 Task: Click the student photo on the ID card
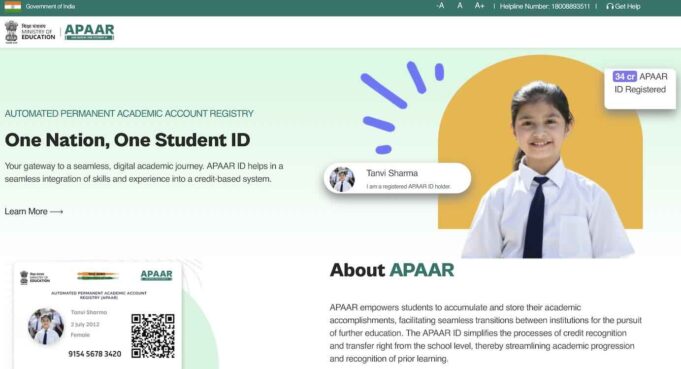[x=46, y=326]
